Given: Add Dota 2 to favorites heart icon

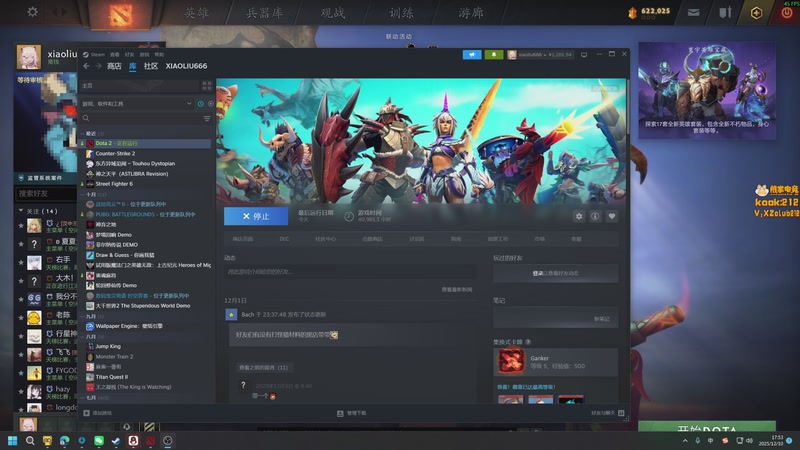Looking at the screenshot, I should 612,216.
